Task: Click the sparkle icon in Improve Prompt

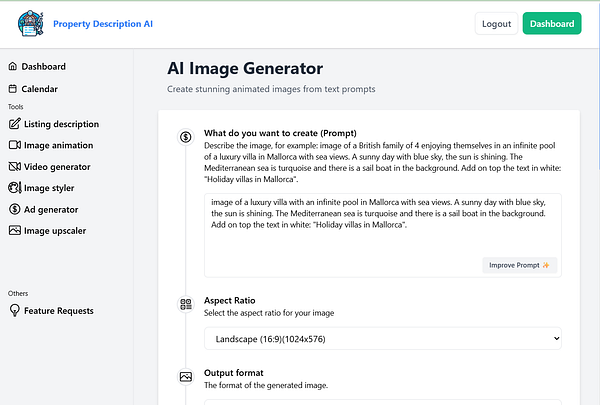Action: (546, 265)
